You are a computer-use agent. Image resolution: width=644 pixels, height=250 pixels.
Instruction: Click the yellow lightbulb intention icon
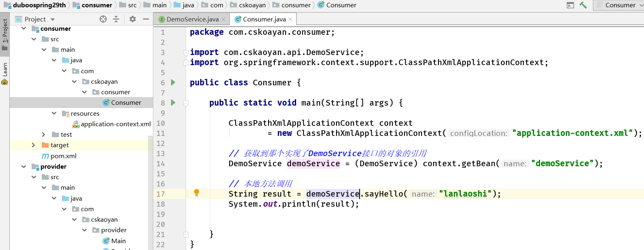coord(197,193)
